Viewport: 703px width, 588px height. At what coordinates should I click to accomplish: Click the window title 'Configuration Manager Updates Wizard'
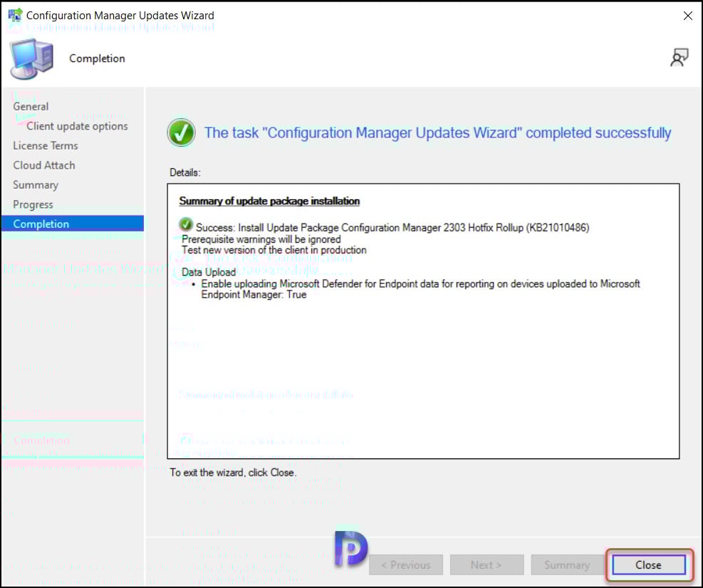[x=120, y=16]
